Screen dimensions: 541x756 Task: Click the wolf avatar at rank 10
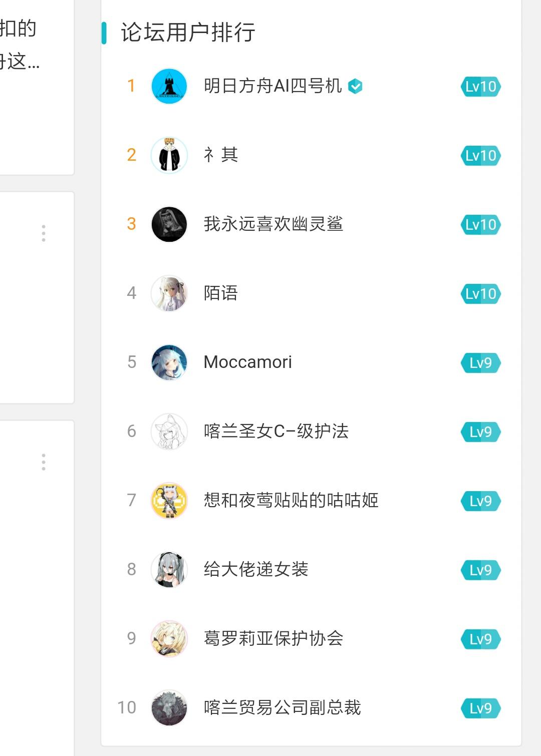pyautogui.click(x=169, y=708)
